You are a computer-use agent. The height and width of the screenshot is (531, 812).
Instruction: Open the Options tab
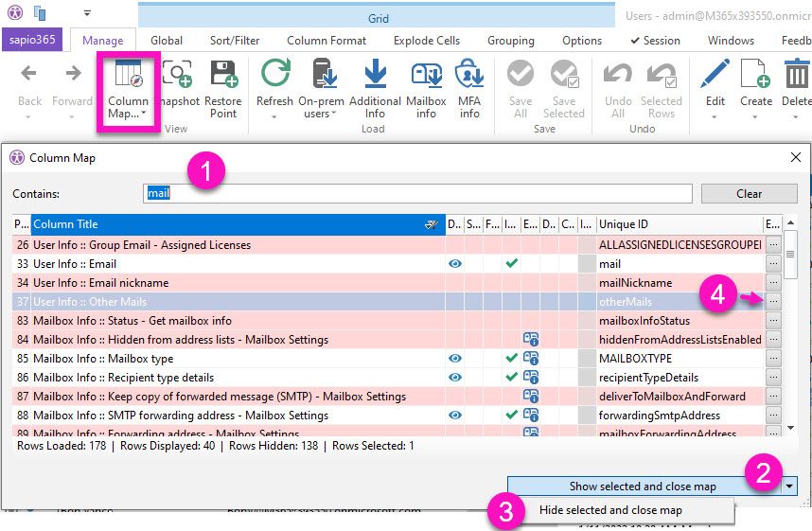[582, 41]
